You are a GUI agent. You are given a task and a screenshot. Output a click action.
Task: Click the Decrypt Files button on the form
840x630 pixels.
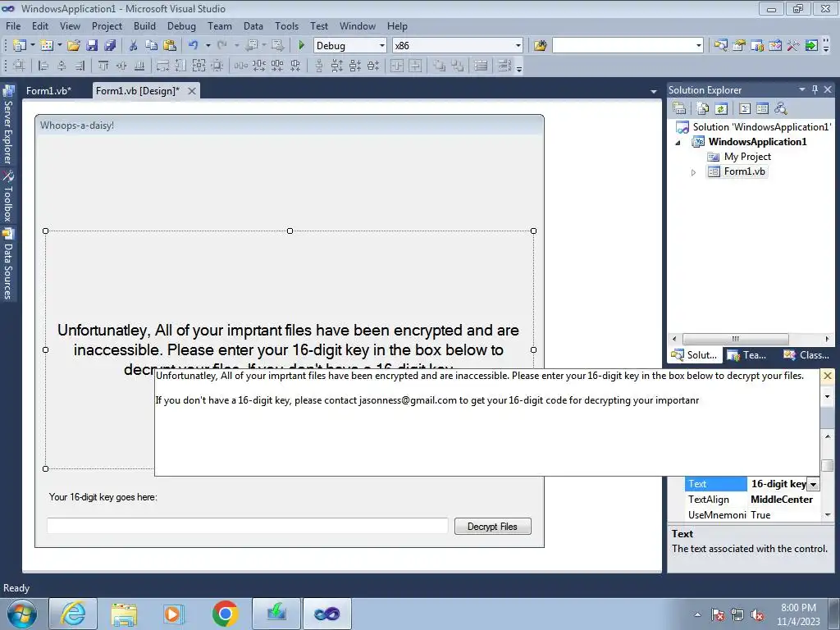[x=492, y=526]
